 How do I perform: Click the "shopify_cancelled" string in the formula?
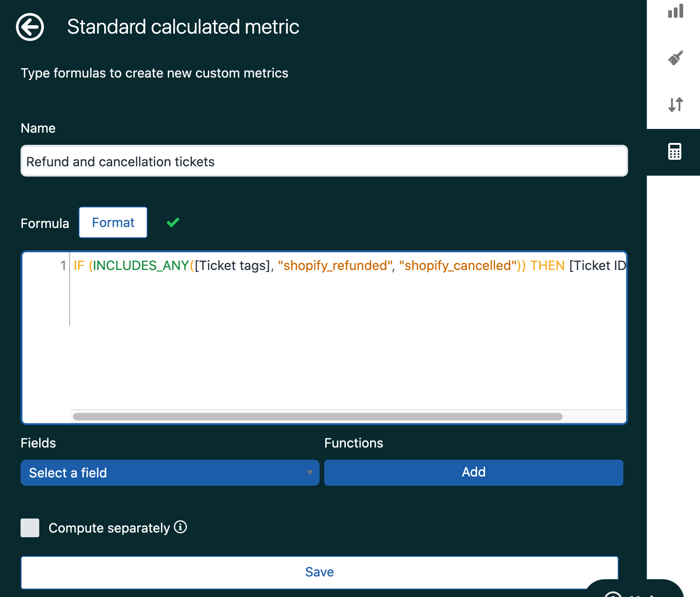tap(457, 265)
